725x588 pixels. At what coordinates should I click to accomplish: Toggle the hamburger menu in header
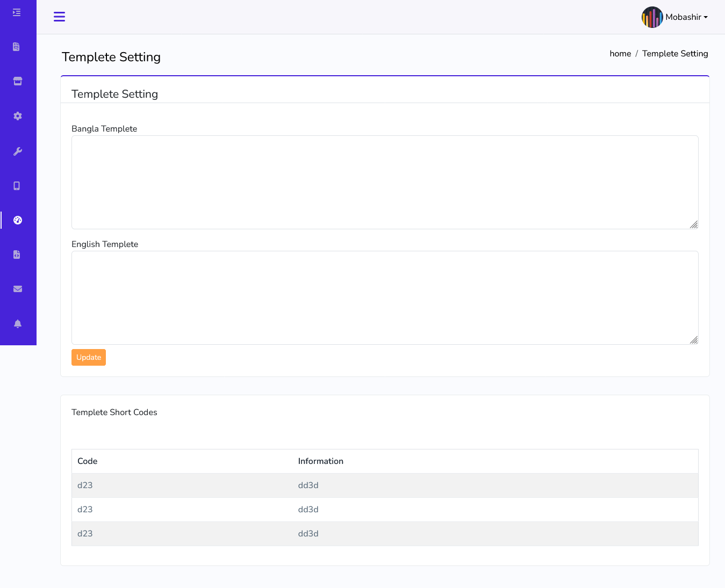coord(59,17)
